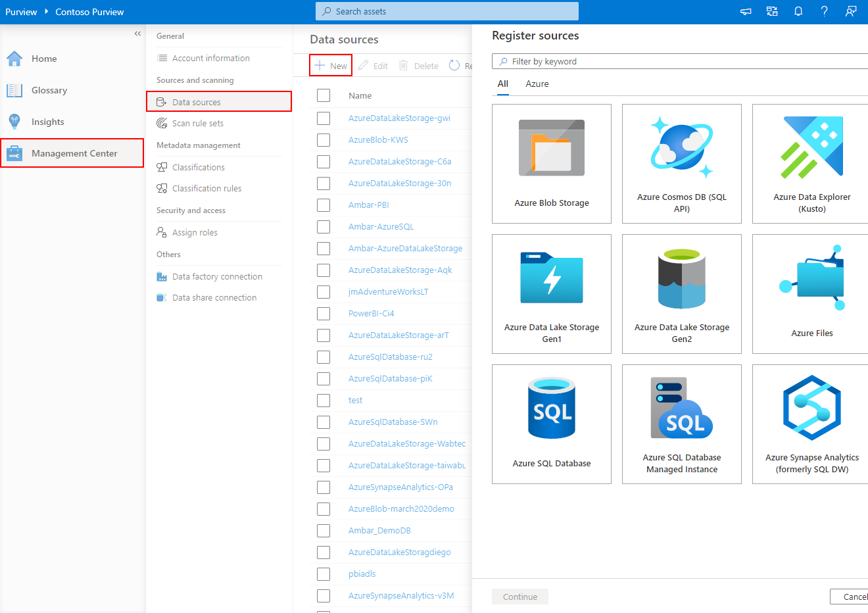Open the notifications bell in the top bar
This screenshot has height=613, width=868.
[798, 11]
